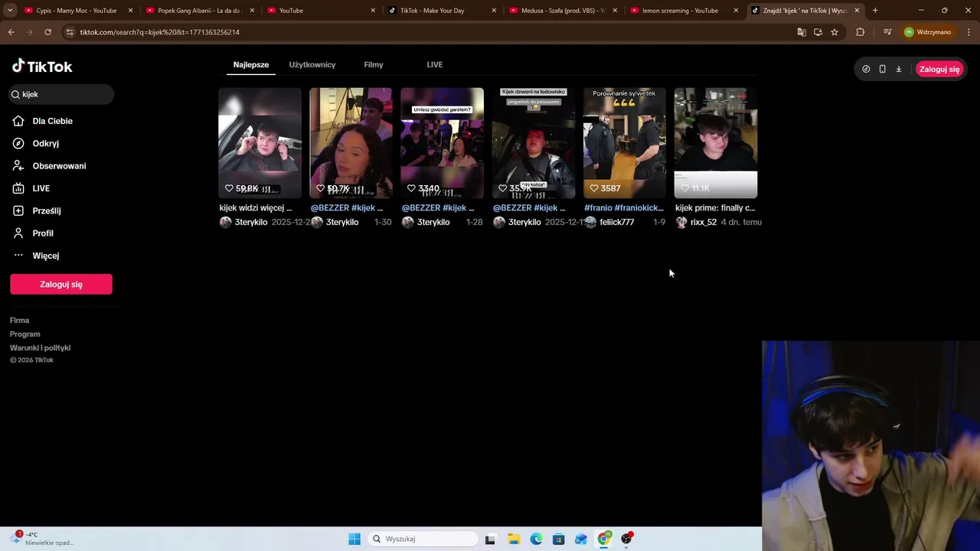The image size is (980, 551).
Task: Open media control icon in Chrome toolbar
Action: [887, 32]
